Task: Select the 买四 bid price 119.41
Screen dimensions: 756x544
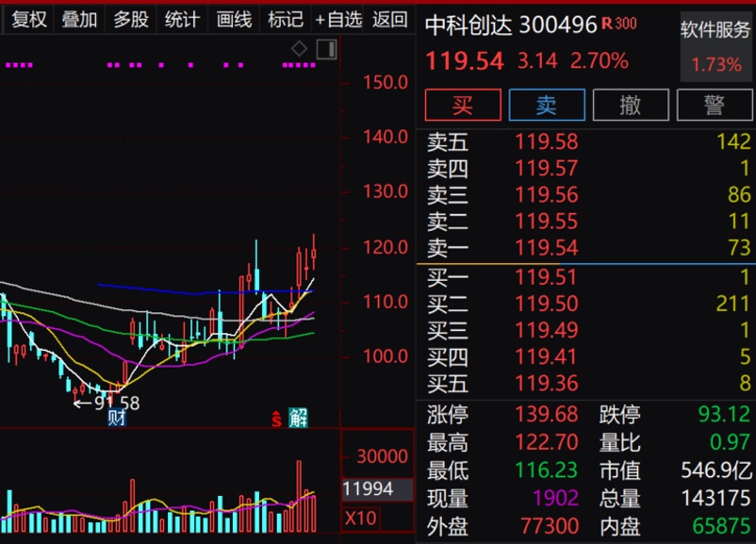Action: click(546, 357)
